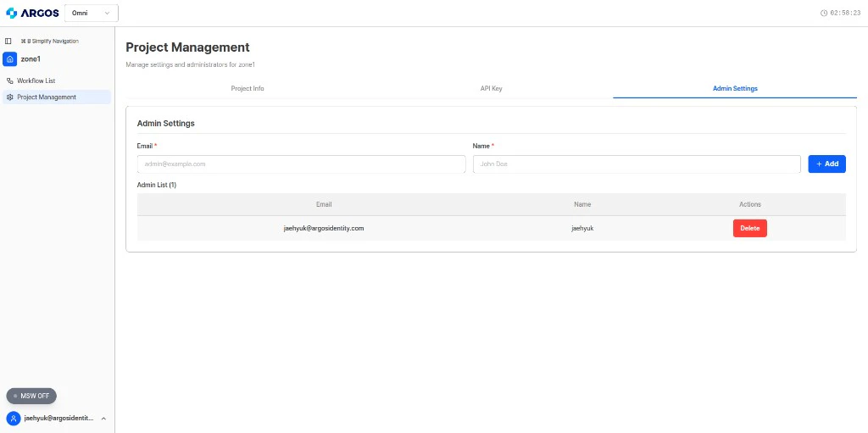Screen dimensions: 868x433
Task: Select the jaehyuk@argosidentity.com email cell
Action: (324, 228)
